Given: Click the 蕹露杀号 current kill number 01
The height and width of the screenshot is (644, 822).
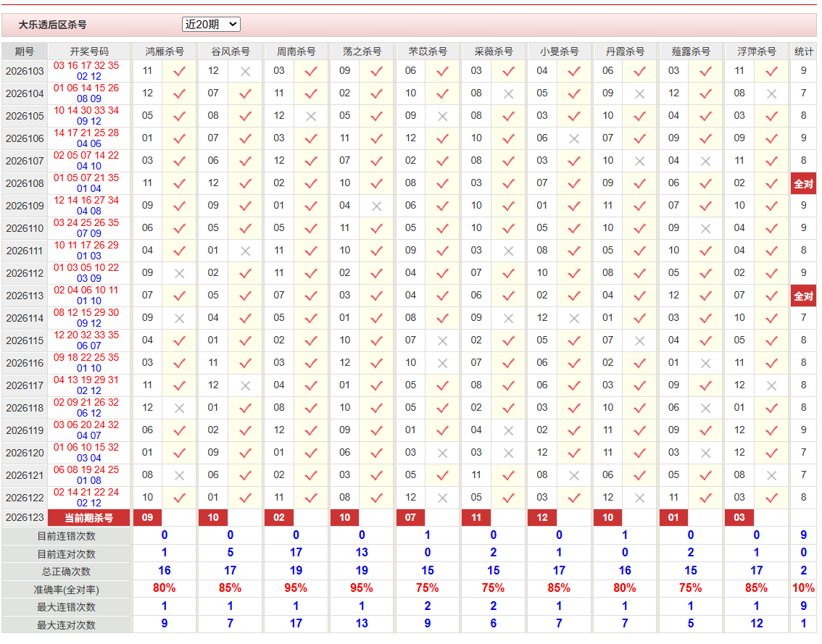Looking at the screenshot, I should 673,518.
